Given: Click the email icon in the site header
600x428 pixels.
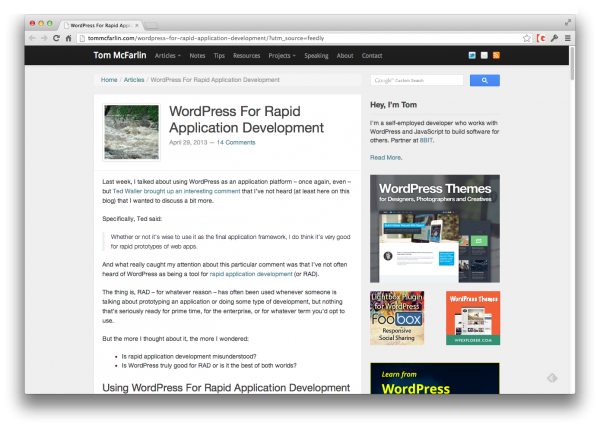Looking at the screenshot, I should pyautogui.click(x=484, y=55).
